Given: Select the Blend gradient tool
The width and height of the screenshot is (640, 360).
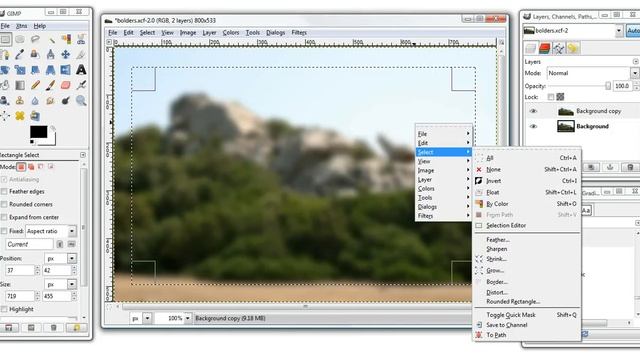Looking at the screenshot, I should tap(20, 85).
